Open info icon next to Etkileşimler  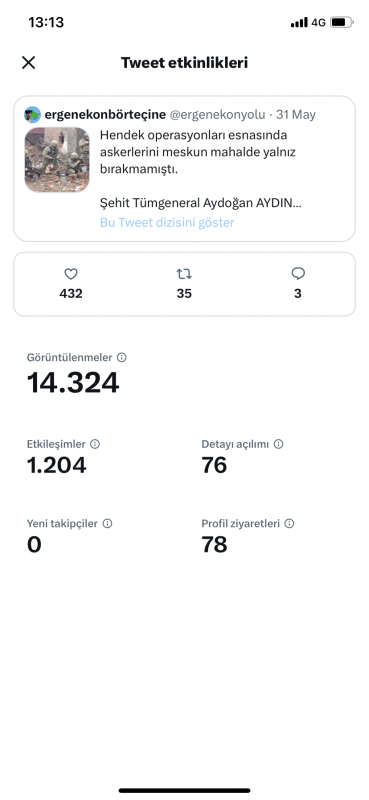pyautogui.click(x=95, y=444)
